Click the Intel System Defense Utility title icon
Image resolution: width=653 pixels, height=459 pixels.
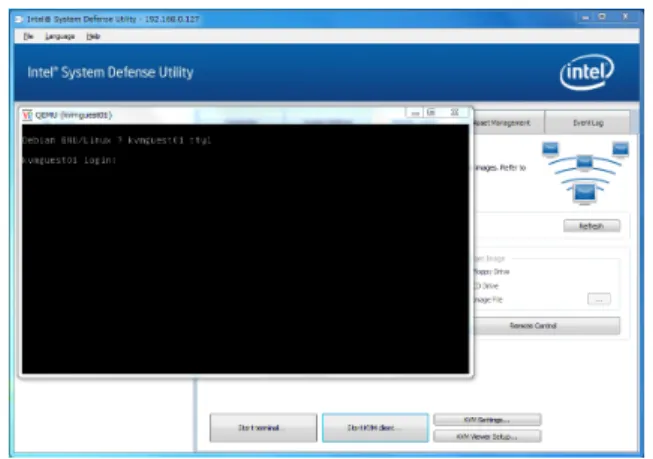18,19
